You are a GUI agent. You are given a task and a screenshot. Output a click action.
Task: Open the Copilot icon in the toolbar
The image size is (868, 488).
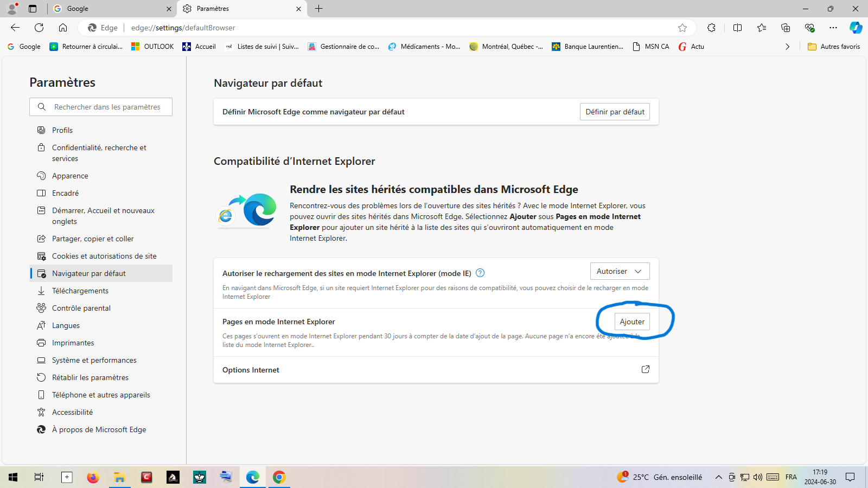[856, 28]
